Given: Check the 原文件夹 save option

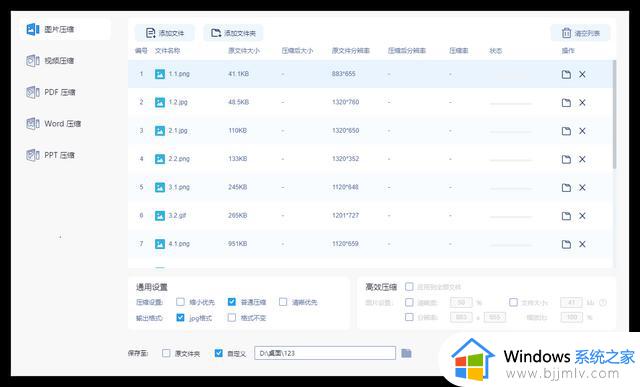Looking at the screenshot, I should tap(166, 353).
